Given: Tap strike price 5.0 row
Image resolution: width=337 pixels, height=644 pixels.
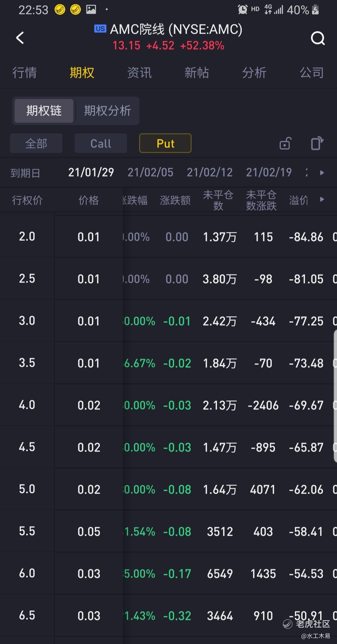Looking at the screenshot, I should (x=168, y=489).
